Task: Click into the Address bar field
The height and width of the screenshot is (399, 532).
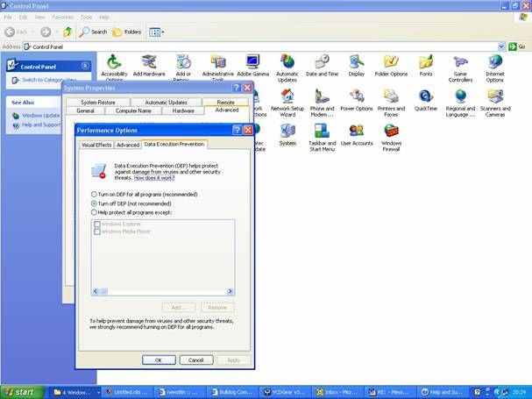Action: 260,46
